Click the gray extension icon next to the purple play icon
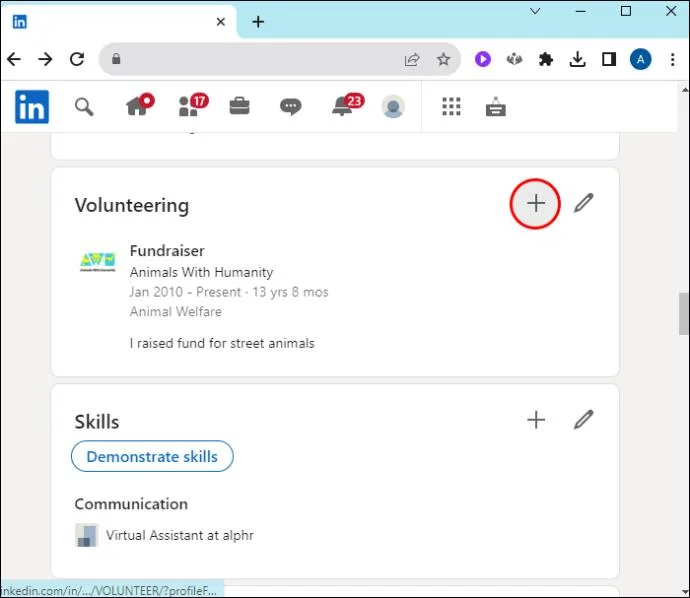The height and width of the screenshot is (598, 690). [514, 59]
